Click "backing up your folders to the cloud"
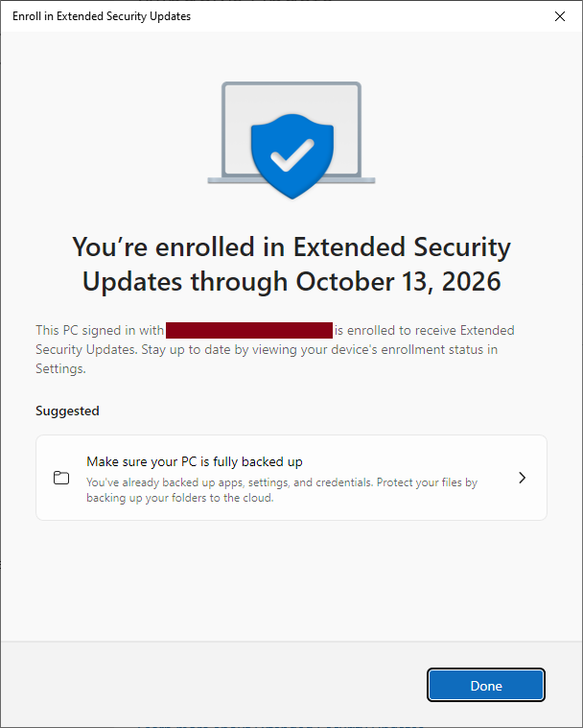 179,498
